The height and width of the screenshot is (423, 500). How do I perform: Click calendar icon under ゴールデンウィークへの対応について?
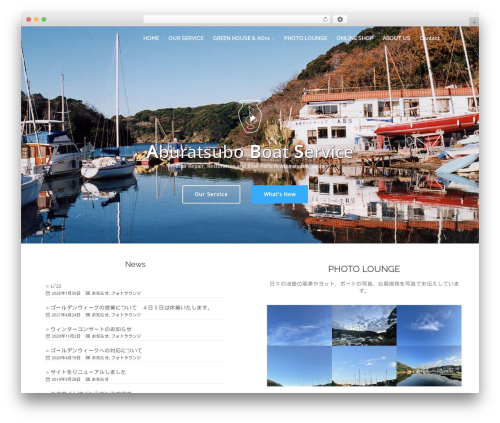[48, 358]
